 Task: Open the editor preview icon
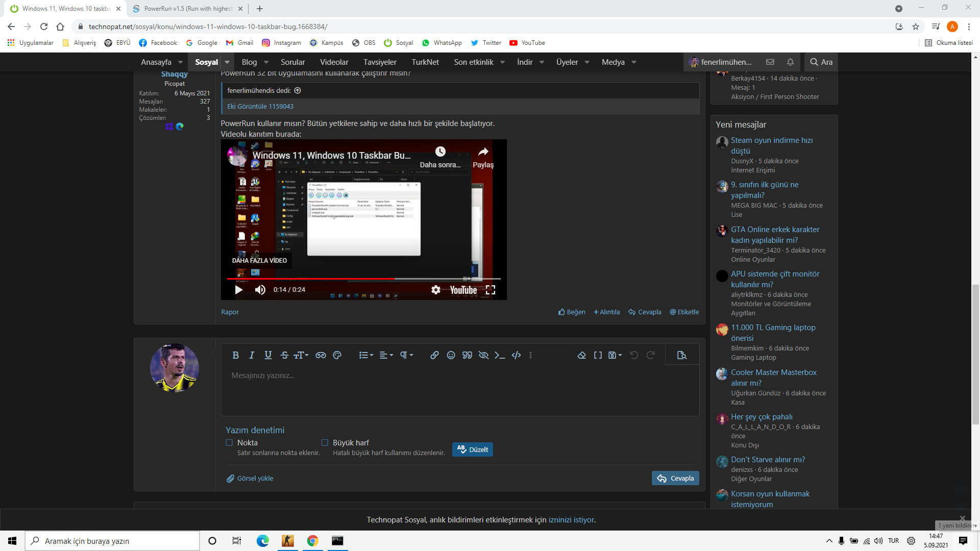pos(681,355)
